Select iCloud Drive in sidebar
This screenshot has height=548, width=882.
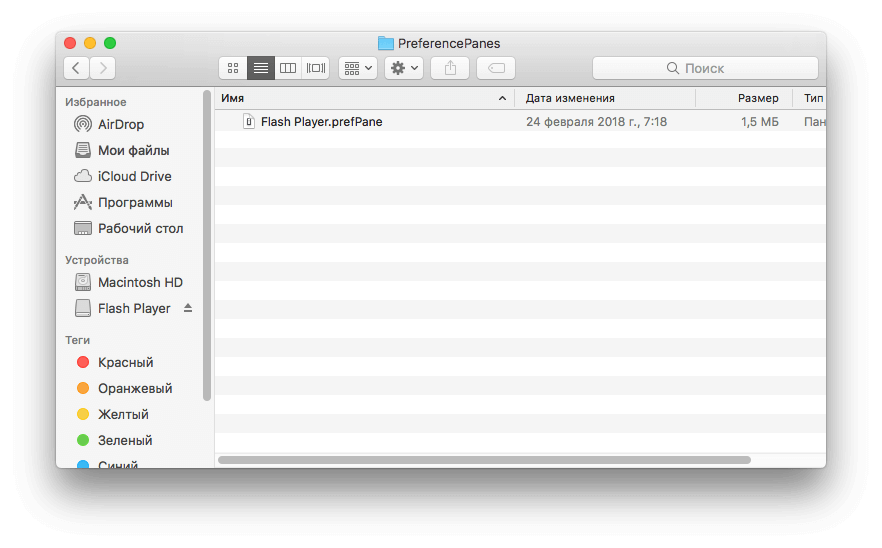pos(134,176)
